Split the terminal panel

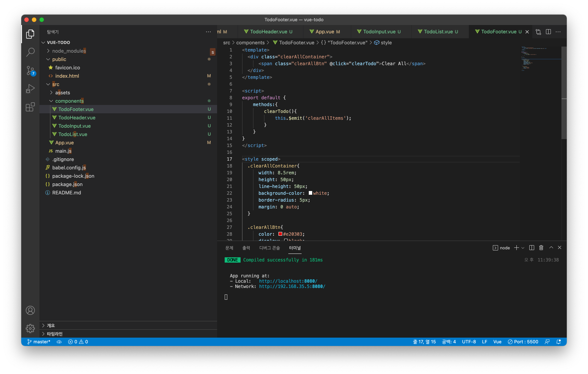(532, 247)
